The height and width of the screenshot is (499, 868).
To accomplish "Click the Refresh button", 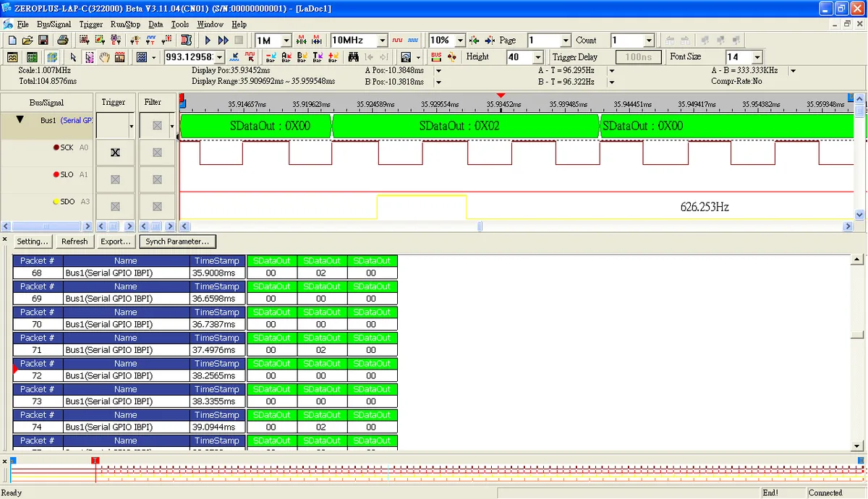I will (75, 242).
